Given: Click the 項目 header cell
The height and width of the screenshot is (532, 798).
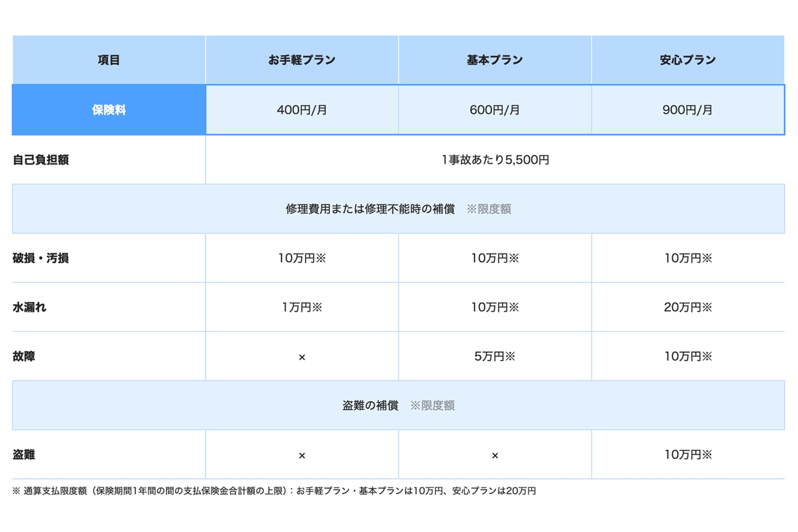Looking at the screenshot, I should (109, 60).
